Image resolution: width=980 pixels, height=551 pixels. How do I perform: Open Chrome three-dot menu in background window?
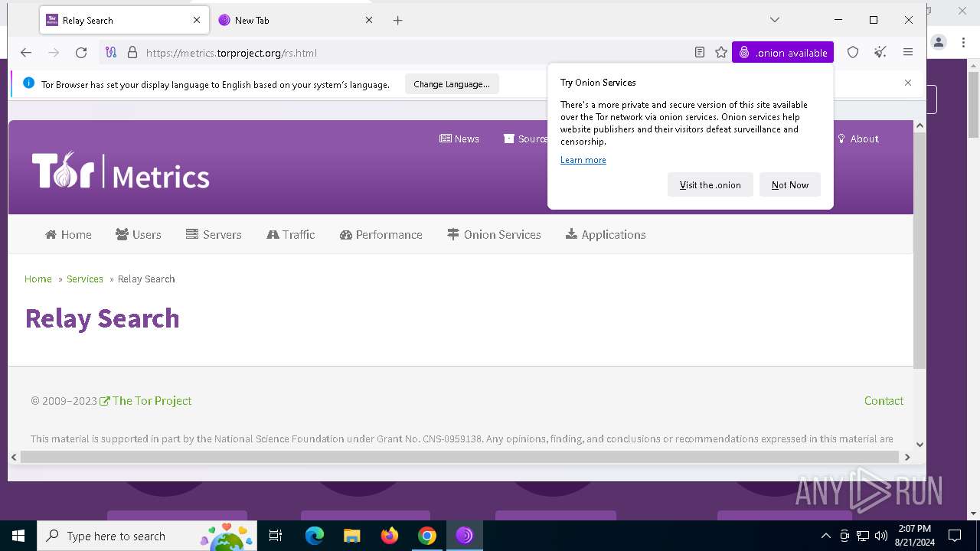pos(962,42)
